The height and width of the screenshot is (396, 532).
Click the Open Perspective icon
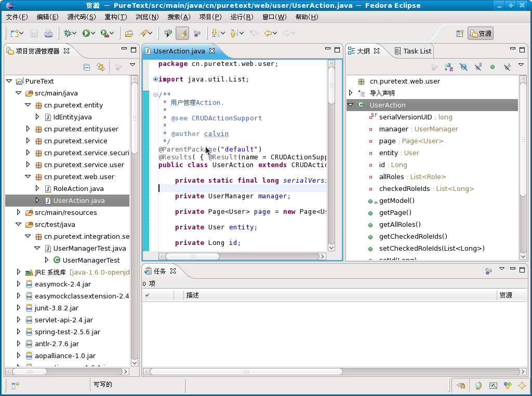(460, 33)
